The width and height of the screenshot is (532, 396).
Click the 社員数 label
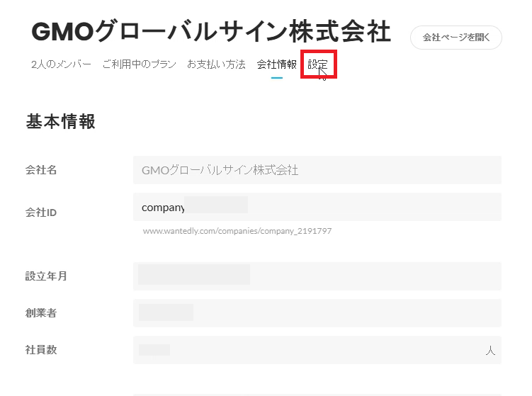[41, 349]
